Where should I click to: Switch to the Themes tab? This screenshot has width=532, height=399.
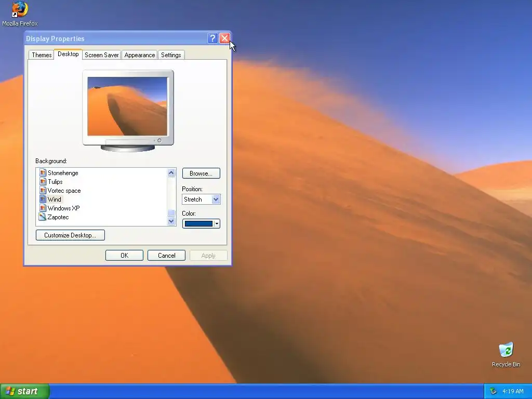pos(42,55)
